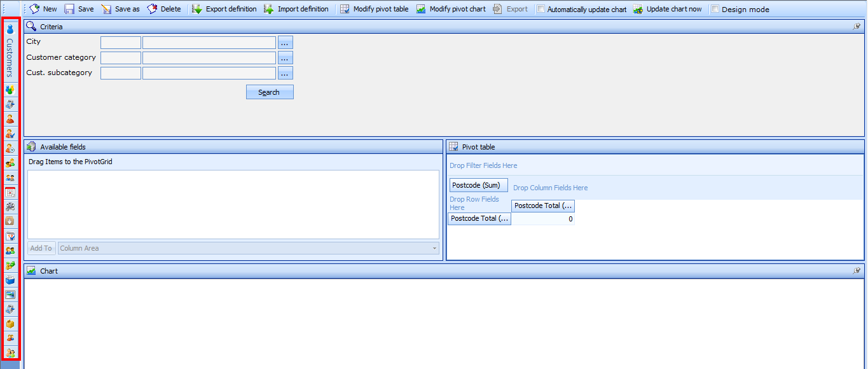Expand the Column Area dropdown

click(435, 248)
